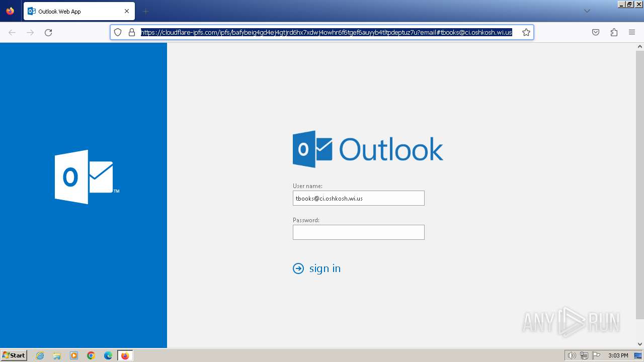Click the Firefox logo in the title bar
Image resolution: width=644 pixels, height=362 pixels.
[x=10, y=11]
